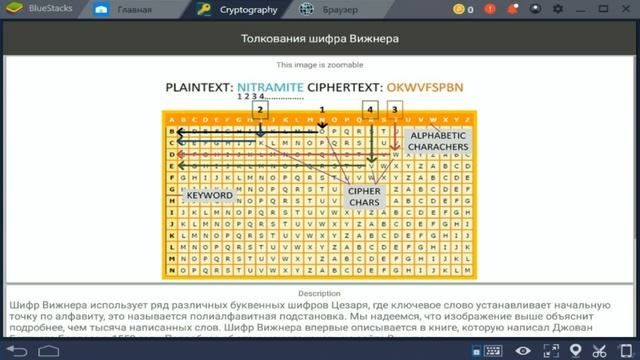This screenshot has height=360, width=640.
Task: Click the Cryptography key icon
Action: pos(203,9)
